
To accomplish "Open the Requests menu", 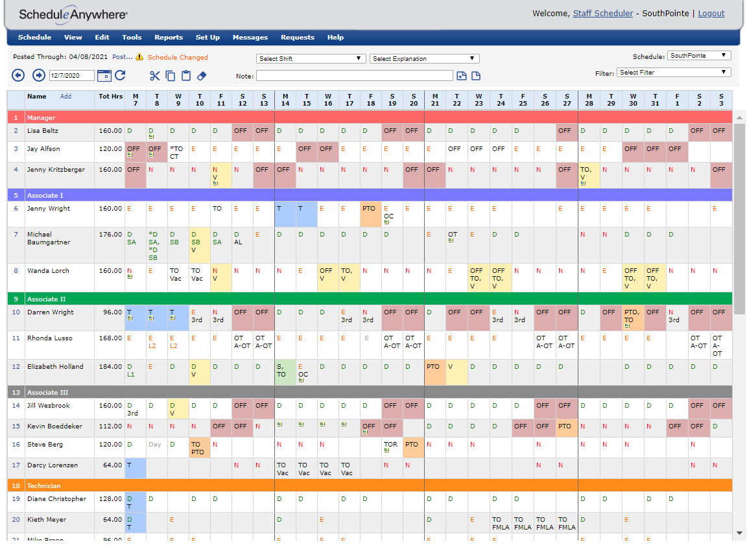I will [298, 37].
